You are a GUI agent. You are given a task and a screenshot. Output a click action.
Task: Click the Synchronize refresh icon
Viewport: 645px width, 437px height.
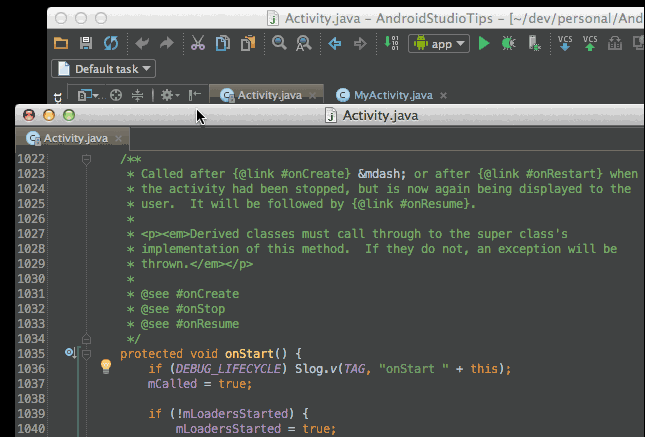tap(111, 43)
